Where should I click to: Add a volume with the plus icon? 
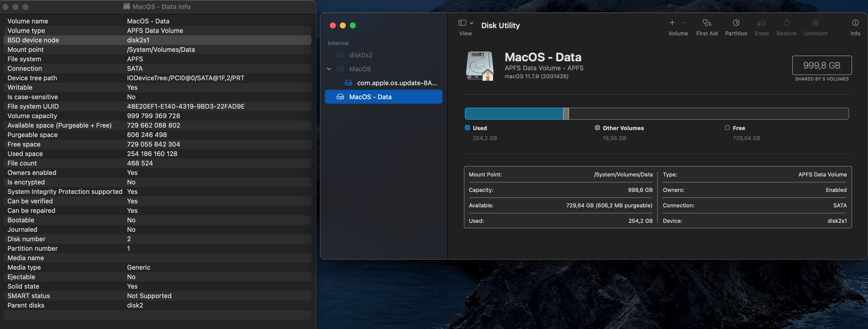[672, 23]
